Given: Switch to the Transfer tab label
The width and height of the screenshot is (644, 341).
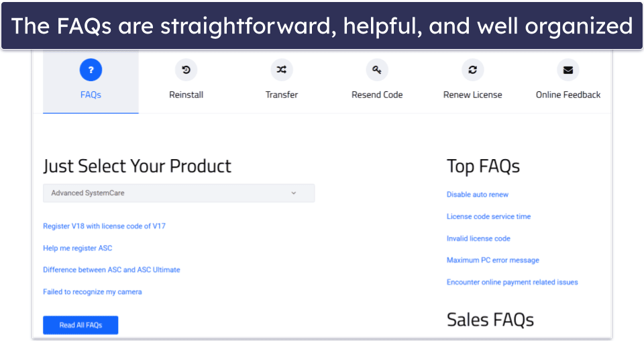Looking at the screenshot, I should 282,95.
